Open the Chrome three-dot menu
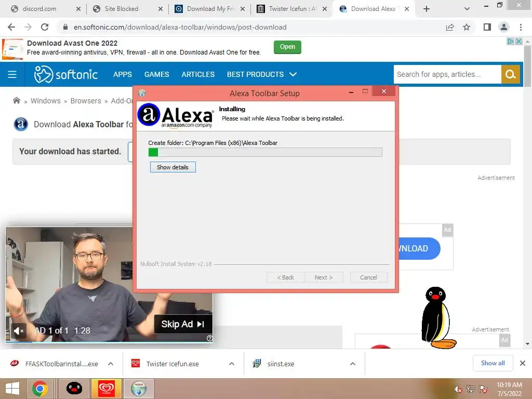Screen dimensions: 532x399 coord(521,27)
